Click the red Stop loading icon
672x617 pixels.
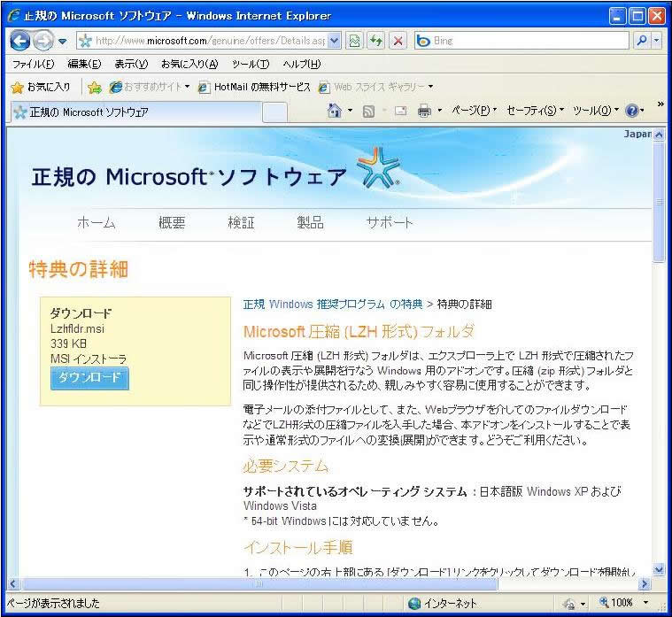pos(398,41)
